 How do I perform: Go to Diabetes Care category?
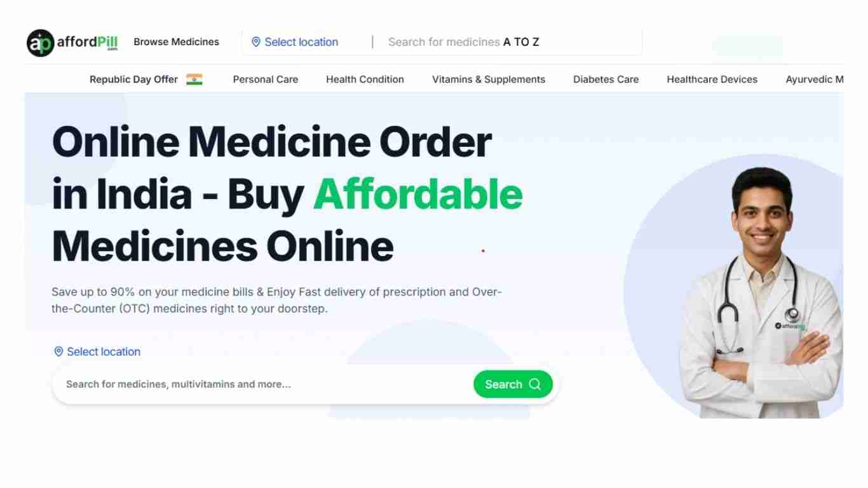tap(606, 79)
